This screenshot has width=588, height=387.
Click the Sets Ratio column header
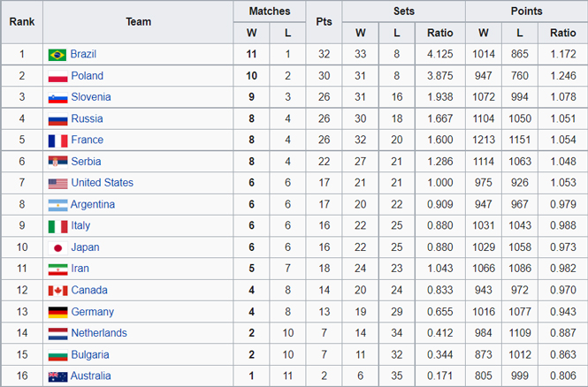click(439, 33)
